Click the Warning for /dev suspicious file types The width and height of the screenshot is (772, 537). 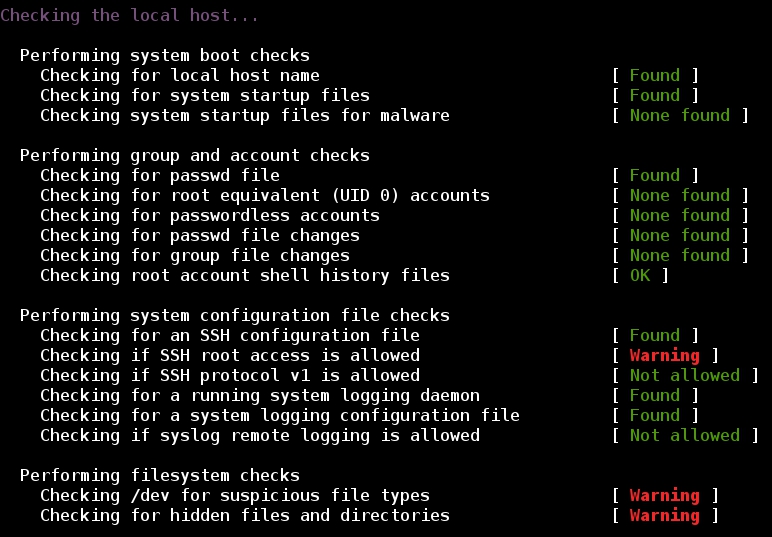(664, 495)
